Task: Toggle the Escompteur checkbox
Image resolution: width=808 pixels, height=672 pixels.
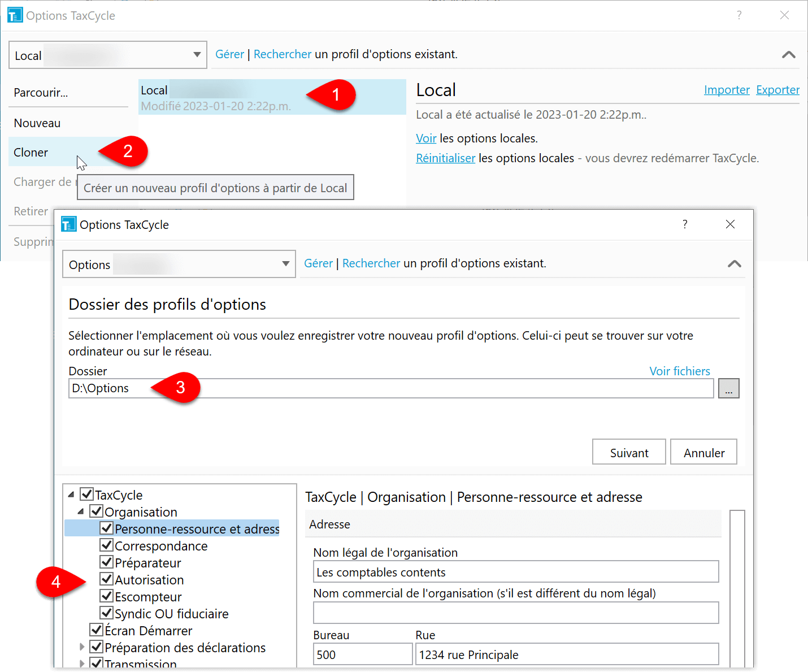Action: pos(106,596)
